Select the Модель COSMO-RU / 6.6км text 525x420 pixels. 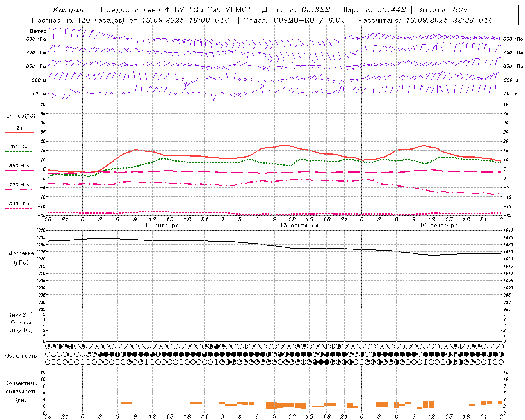[x=296, y=20]
